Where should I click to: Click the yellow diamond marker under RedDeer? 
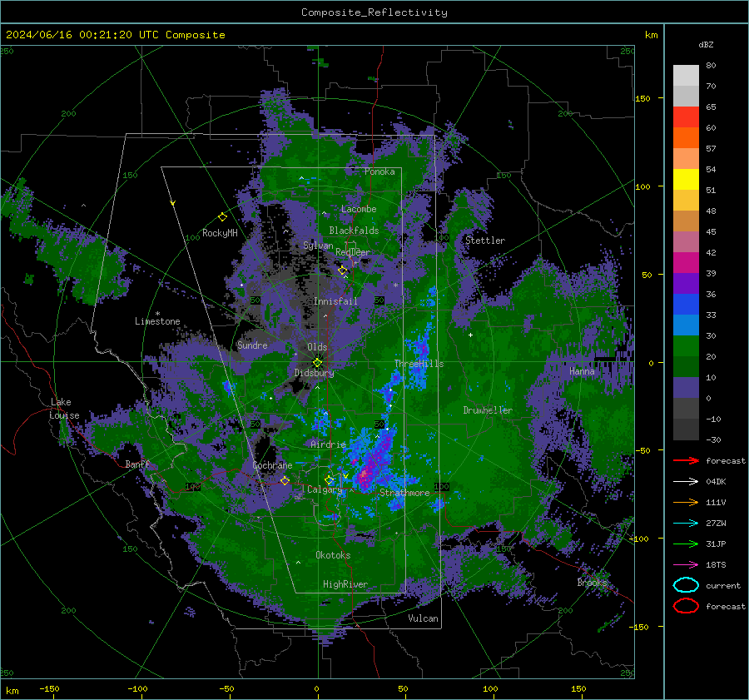(342, 271)
